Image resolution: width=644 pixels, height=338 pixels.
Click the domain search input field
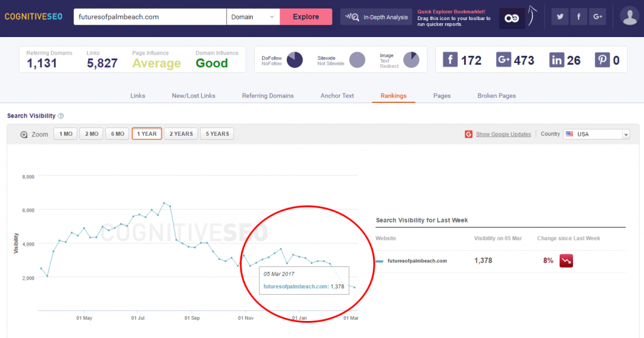150,17
